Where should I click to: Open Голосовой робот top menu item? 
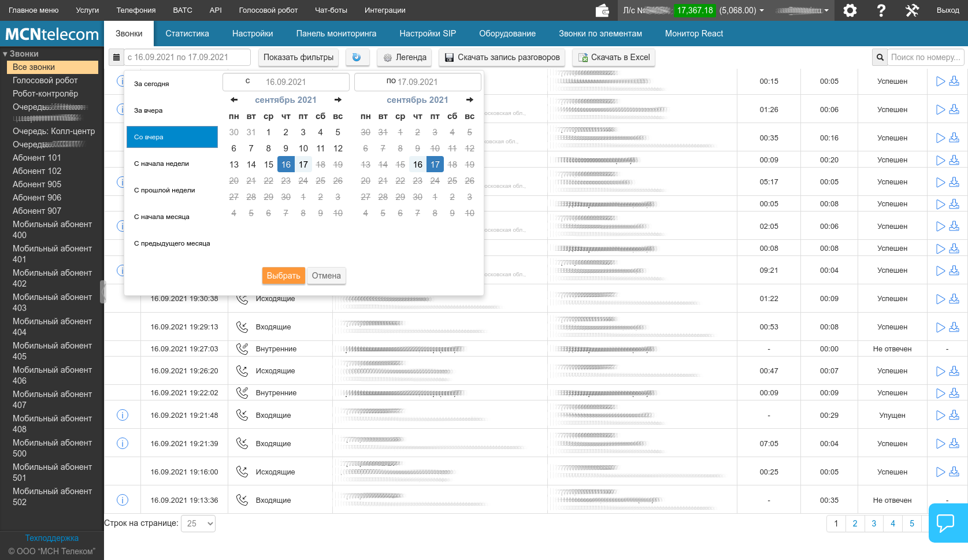click(268, 10)
